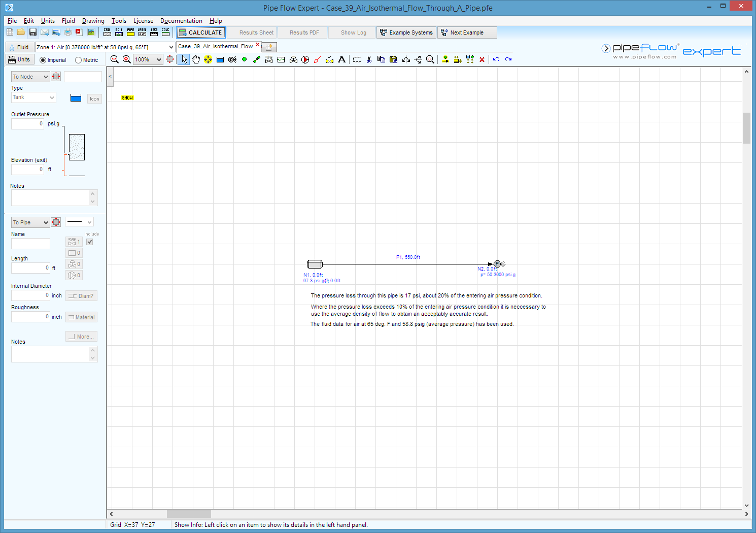Screen dimensions: 756x533
Task: Select node N1 tank on the canvas
Action: click(x=315, y=264)
